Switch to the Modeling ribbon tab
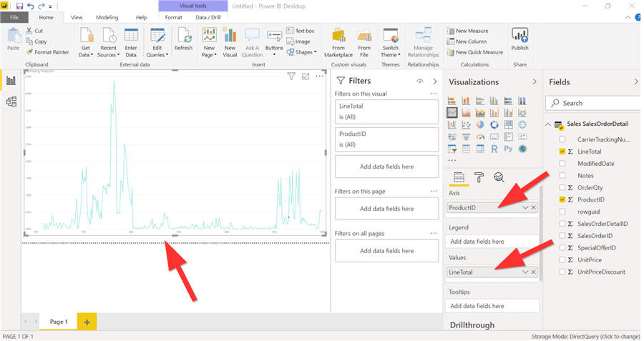This screenshot has height=341, width=644. (x=107, y=17)
